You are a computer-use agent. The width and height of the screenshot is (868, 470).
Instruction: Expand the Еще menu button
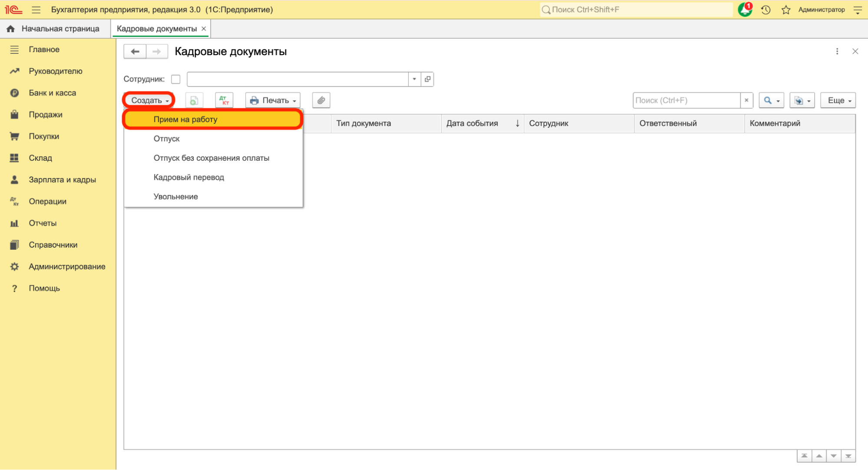pyautogui.click(x=838, y=100)
